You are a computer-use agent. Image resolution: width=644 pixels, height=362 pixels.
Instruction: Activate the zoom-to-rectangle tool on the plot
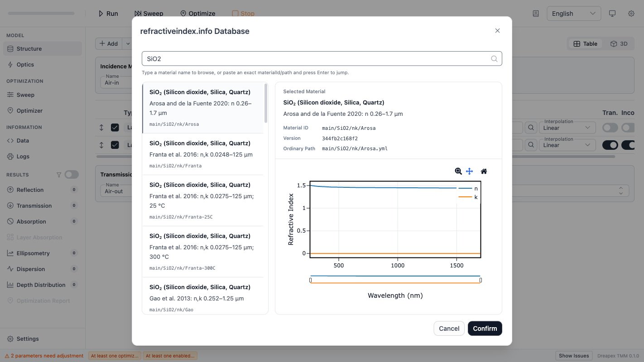click(x=458, y=171)
